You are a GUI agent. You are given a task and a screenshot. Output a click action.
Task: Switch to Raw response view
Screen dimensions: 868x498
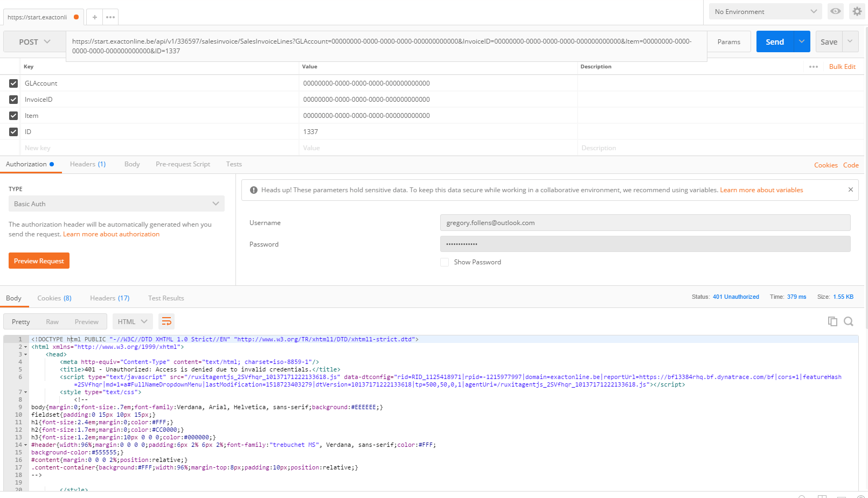click(x=52, y=321)
